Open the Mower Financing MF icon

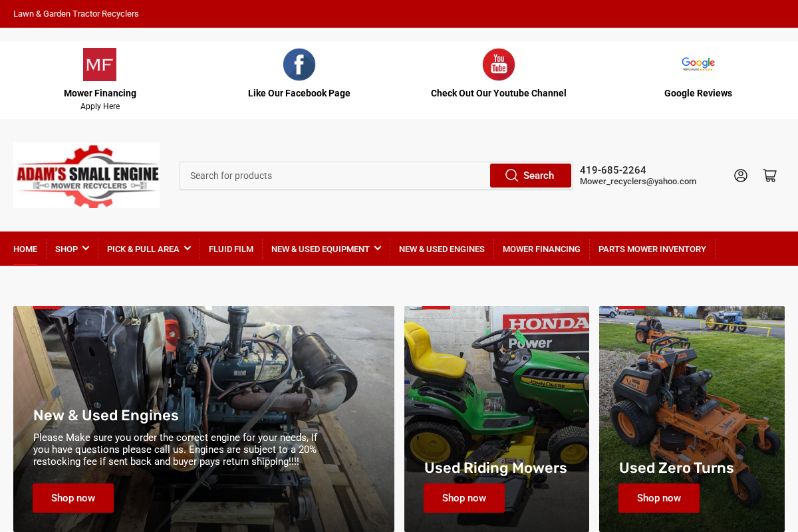click(100, 63)
